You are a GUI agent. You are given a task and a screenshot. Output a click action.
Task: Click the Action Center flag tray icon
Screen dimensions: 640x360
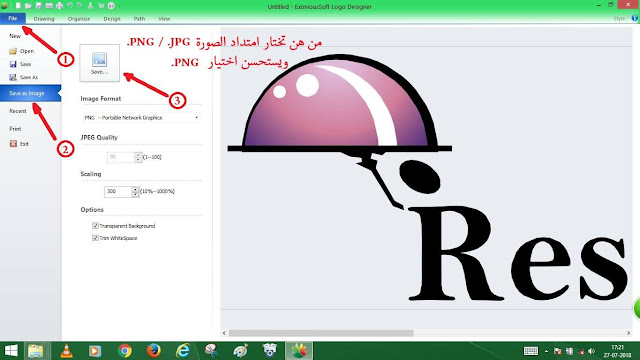[558, 351]
